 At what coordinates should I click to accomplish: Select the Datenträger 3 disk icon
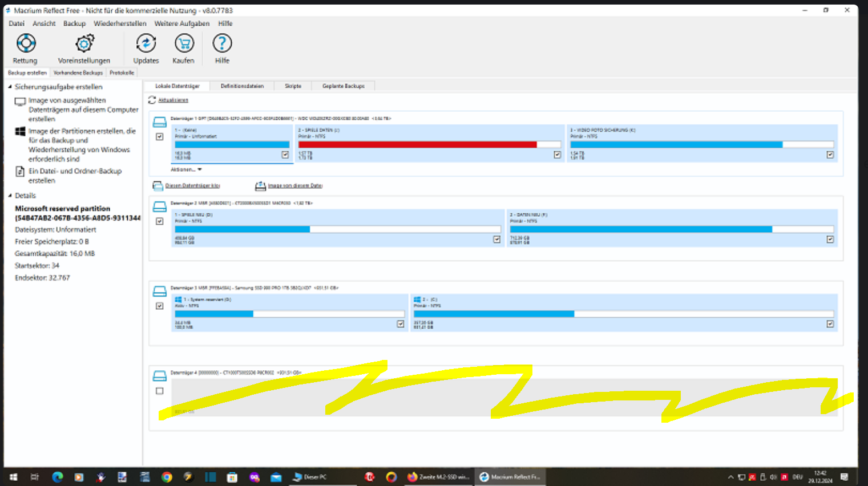[160, 291]
